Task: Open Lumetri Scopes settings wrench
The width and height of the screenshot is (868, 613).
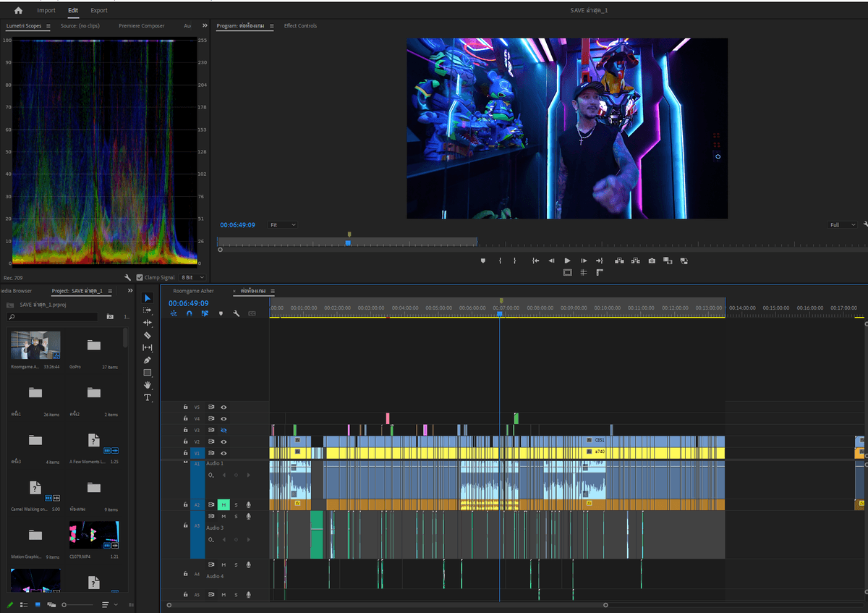Action: pos(128,277)
